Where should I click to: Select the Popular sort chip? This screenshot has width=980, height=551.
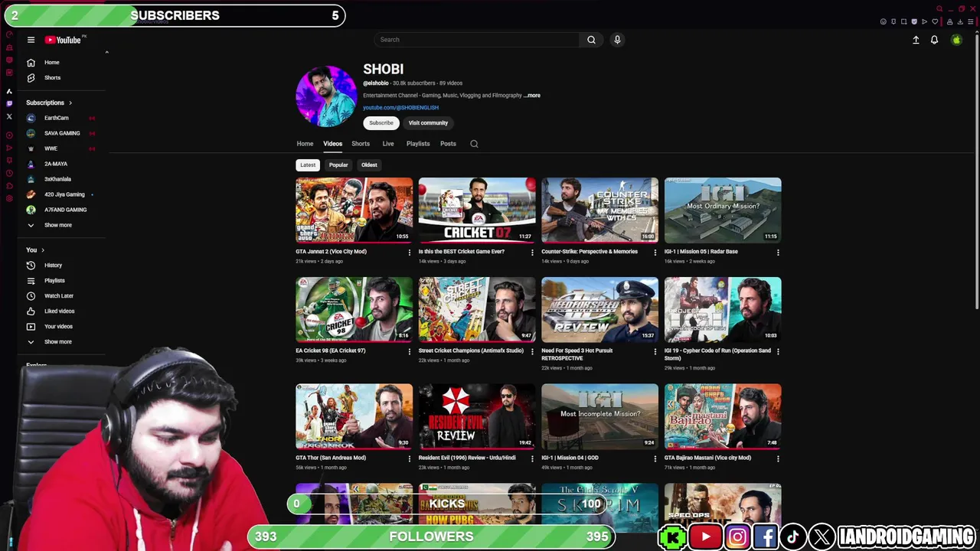pos(338,165)
